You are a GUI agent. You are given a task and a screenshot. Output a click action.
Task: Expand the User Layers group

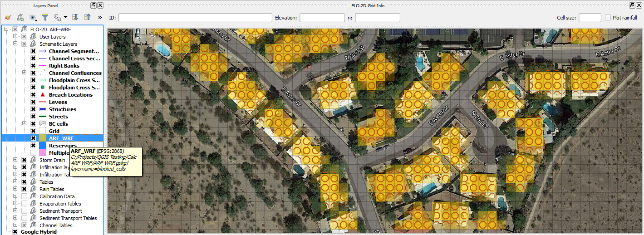click(x=15, y=37)
